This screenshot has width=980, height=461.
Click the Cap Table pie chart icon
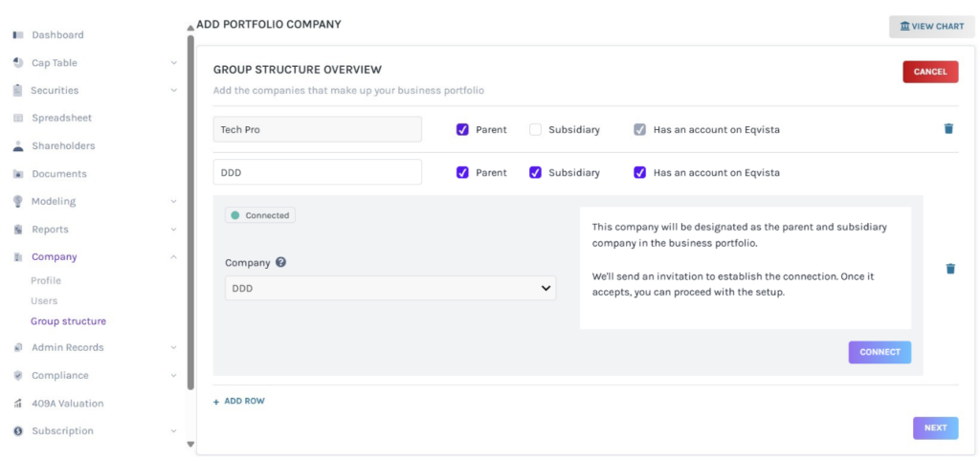click(18, 63)
